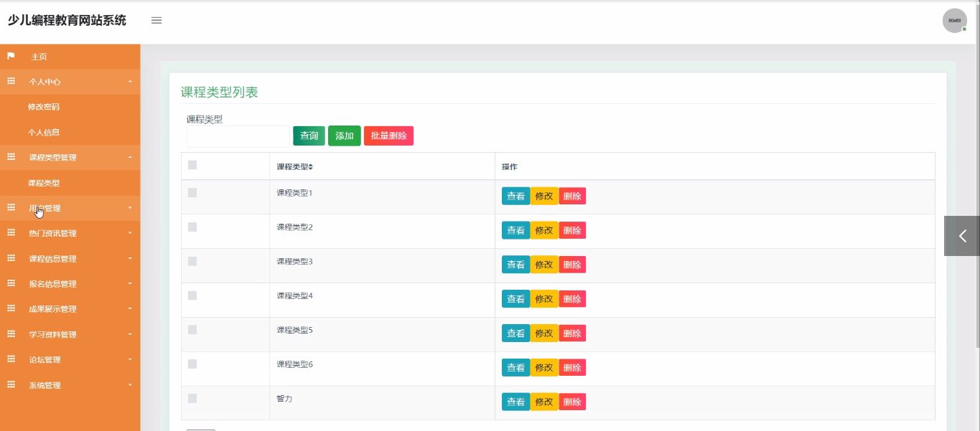Click 修改 for 课程类型2
This screenshot has height=431, width=980.
click(x=544, y=230)
